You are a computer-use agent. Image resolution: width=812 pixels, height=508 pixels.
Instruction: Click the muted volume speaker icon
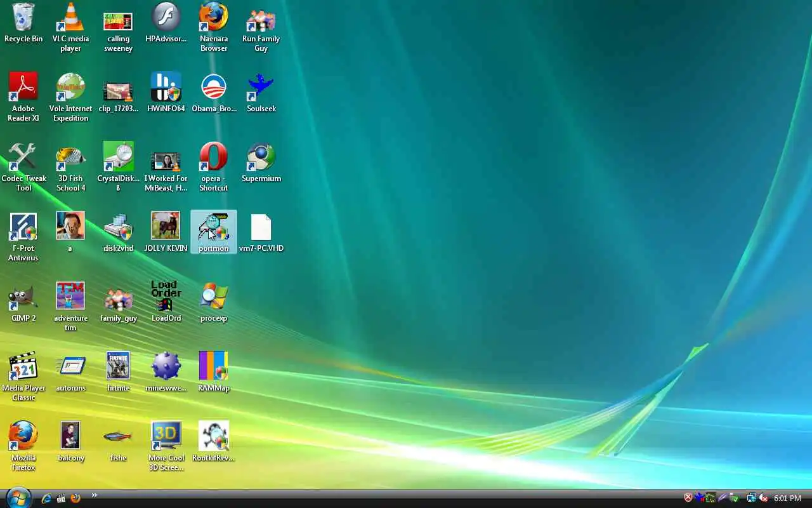click(x=763, y=498)
